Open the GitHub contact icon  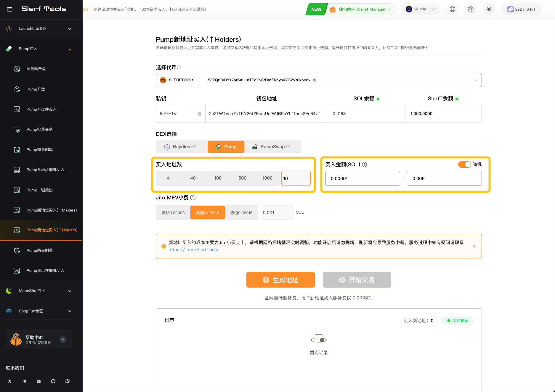coord(53,381)
